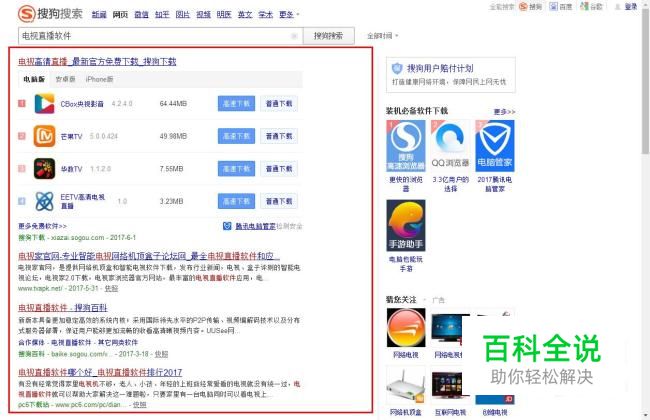The image size is (650, 420).
Task: Open the 网络机顶盒 caption link
Action: [406, 413]
